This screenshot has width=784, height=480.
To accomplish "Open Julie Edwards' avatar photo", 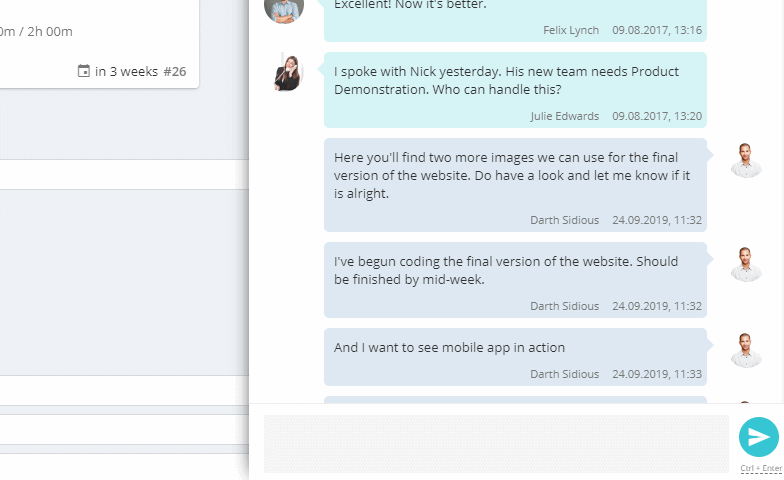I will point(288,72).
